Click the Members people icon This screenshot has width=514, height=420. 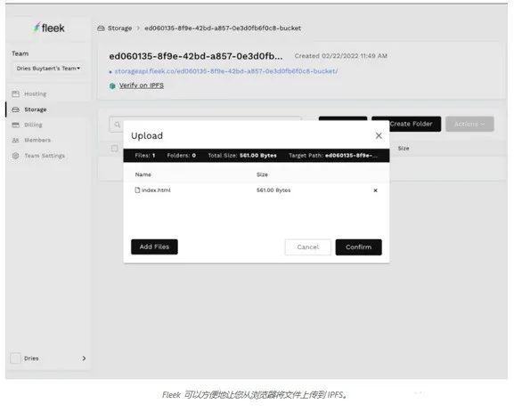point(15,140)
